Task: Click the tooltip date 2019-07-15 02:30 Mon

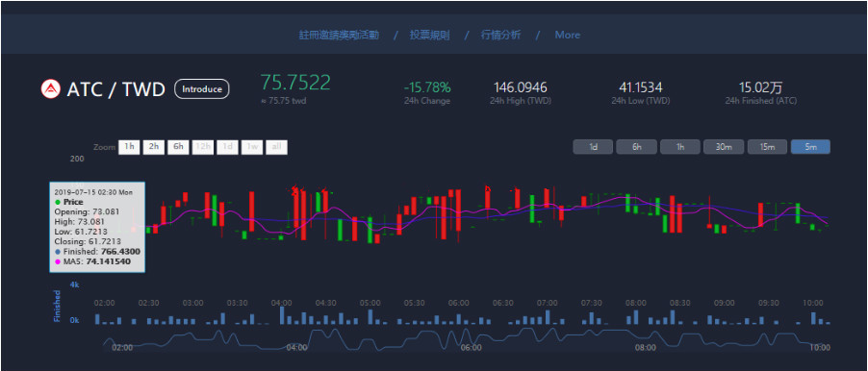Action: click(93, 192)
